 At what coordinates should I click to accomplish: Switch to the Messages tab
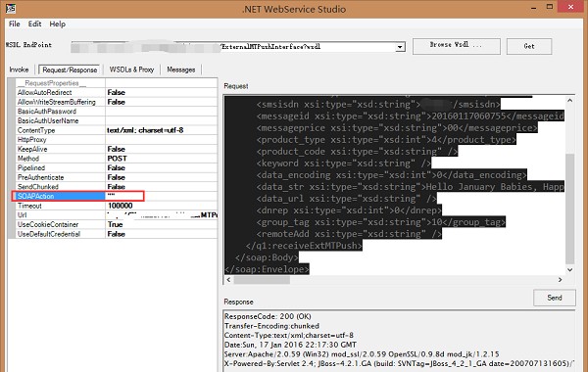pos(181,70)
